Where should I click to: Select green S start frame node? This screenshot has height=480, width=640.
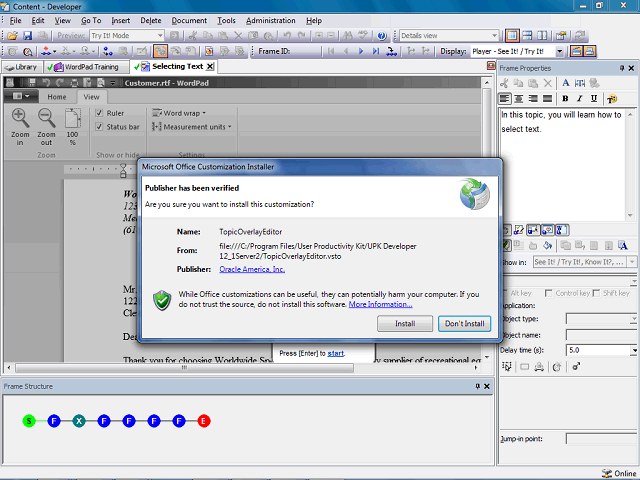pyautogui.click(x=29, y=421)
